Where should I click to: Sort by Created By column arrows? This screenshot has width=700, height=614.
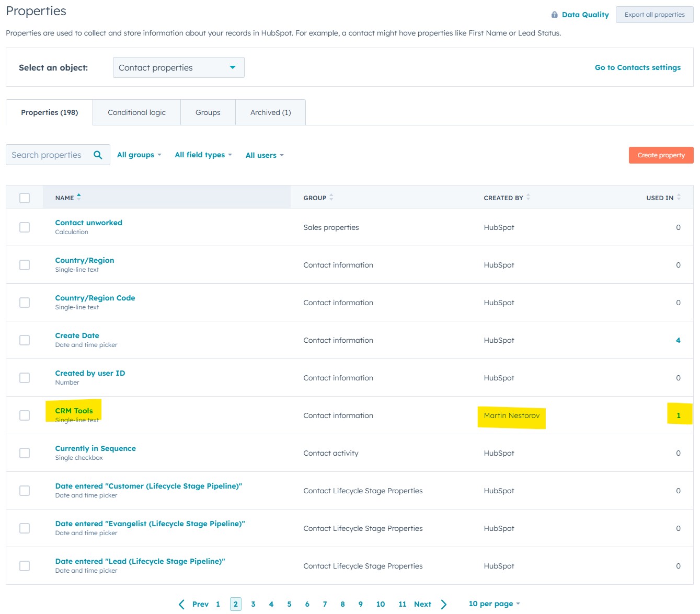point(529,198)
